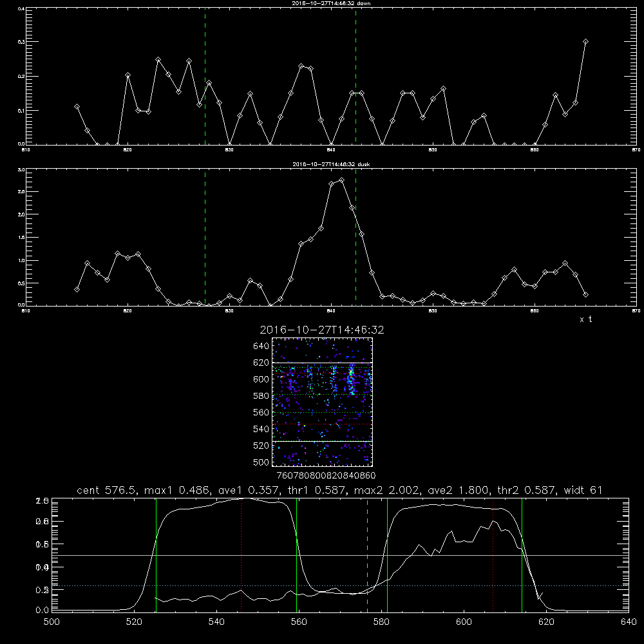Select the first diamond marker in the dusk plot

pyautogui.click(x=77, y=290)
